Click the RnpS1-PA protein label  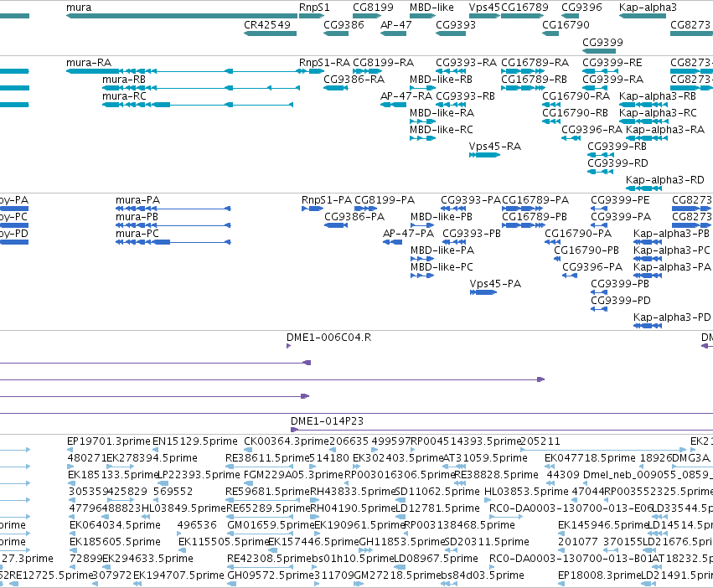(327, 200)
